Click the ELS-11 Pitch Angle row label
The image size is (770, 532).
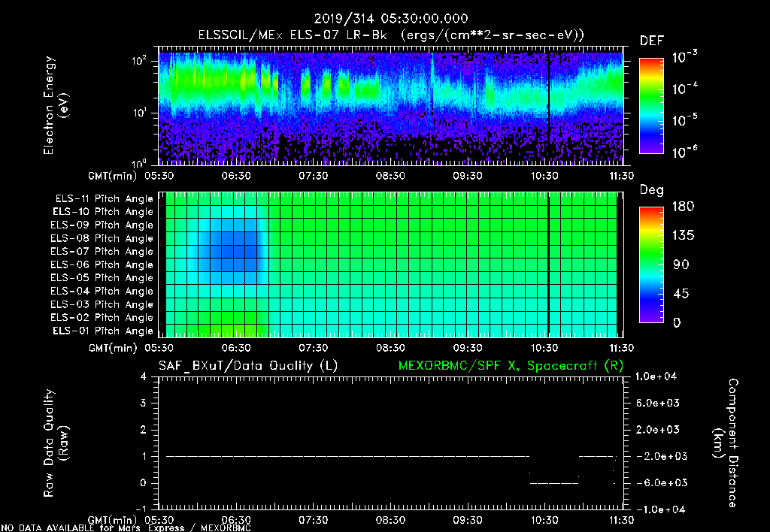point(104,199)
